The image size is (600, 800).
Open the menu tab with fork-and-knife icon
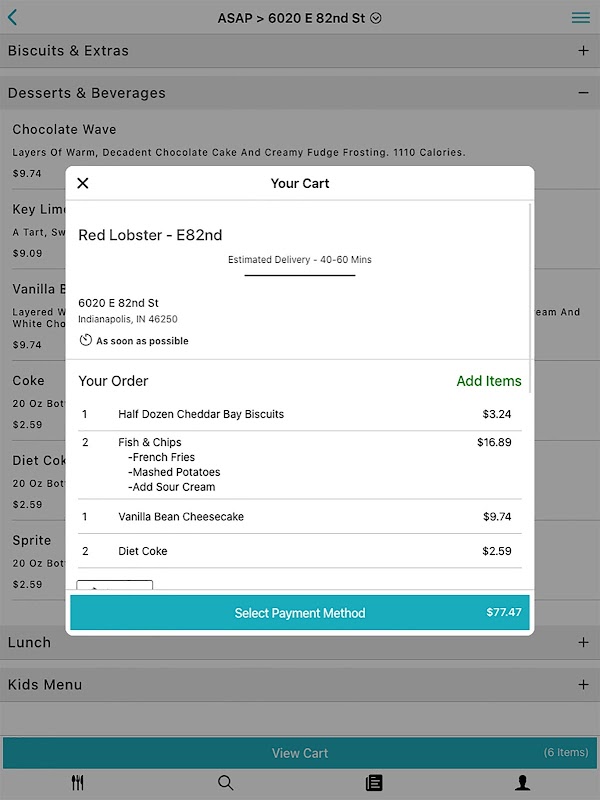tap(78, 783)
